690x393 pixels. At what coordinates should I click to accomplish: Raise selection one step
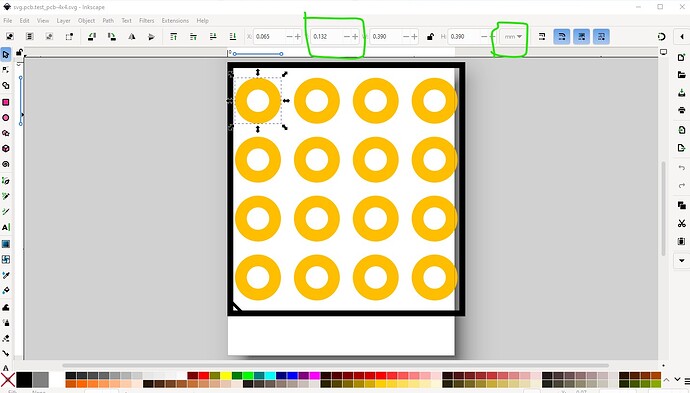click(194, 37)
